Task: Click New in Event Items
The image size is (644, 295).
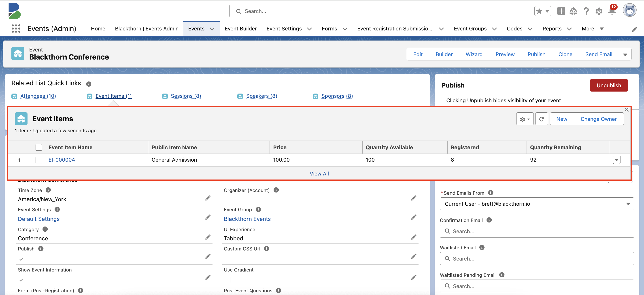Action: point(562,119)
